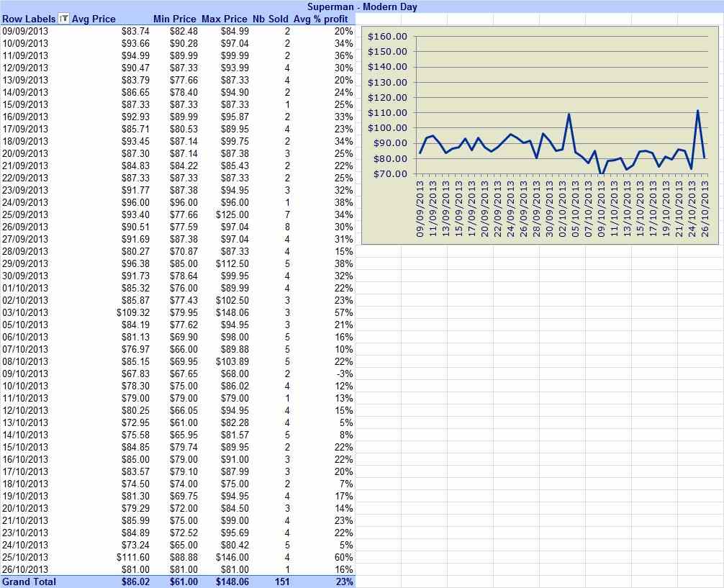Open the Row Labels filter dropdown

coord(64,19)
